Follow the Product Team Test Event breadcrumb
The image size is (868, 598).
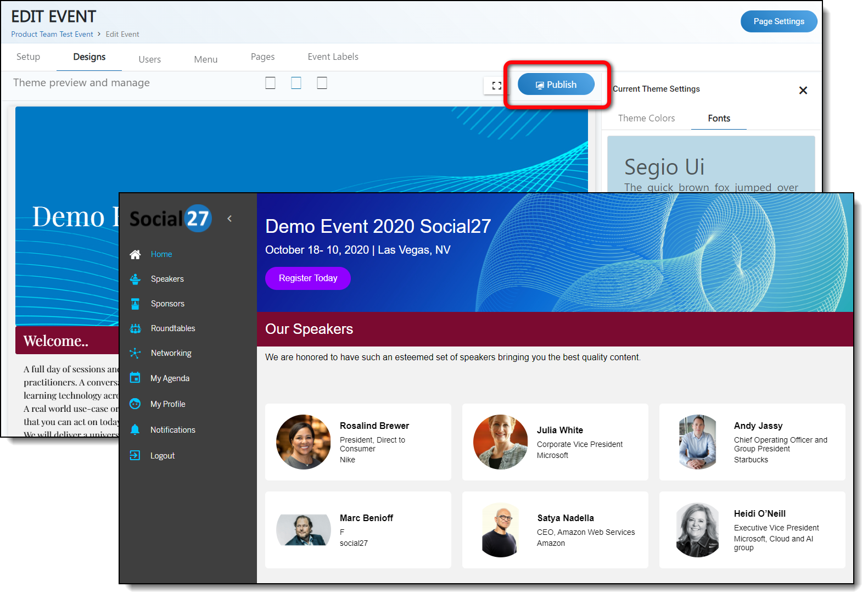point(52,34)
